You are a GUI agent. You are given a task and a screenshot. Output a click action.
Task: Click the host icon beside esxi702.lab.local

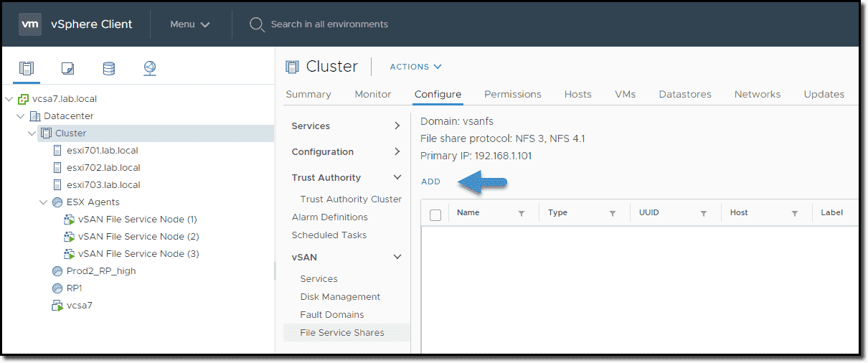tap(57, 168)
